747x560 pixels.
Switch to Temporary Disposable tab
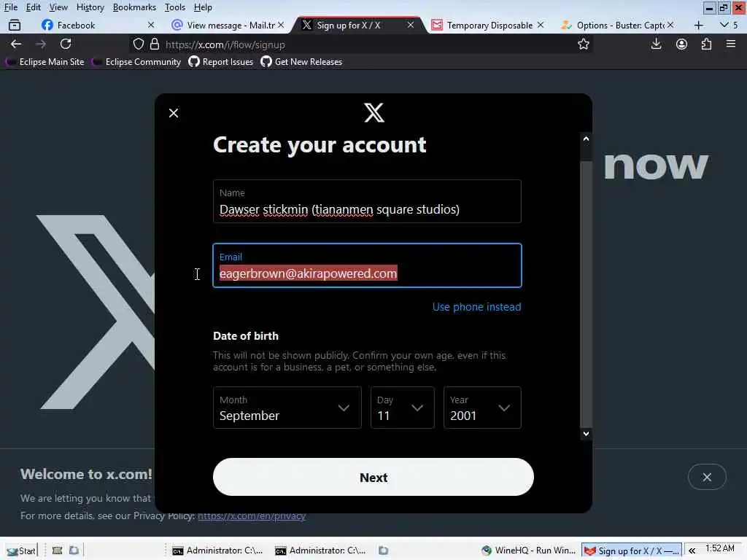488,26
